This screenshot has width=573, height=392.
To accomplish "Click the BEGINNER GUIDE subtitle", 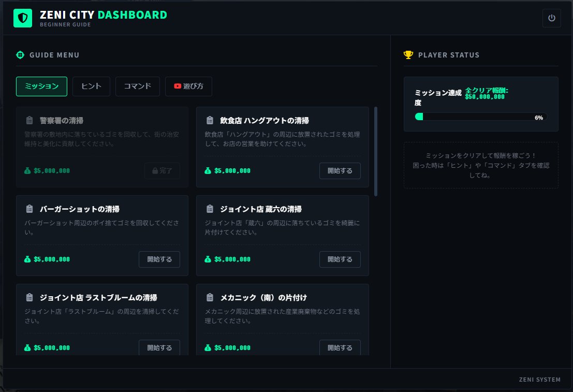I will pyautogui.click(x=65, y=24).
